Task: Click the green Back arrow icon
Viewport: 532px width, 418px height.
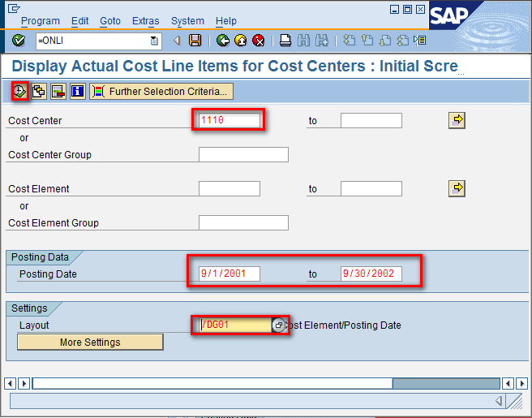Action: point(222,41)
